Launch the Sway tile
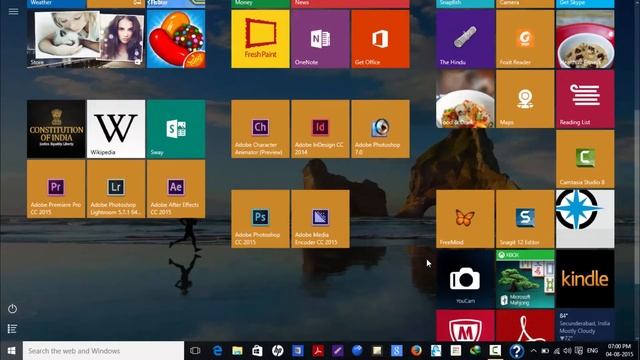This screenshot has width=640, height=360. (176, 129)
